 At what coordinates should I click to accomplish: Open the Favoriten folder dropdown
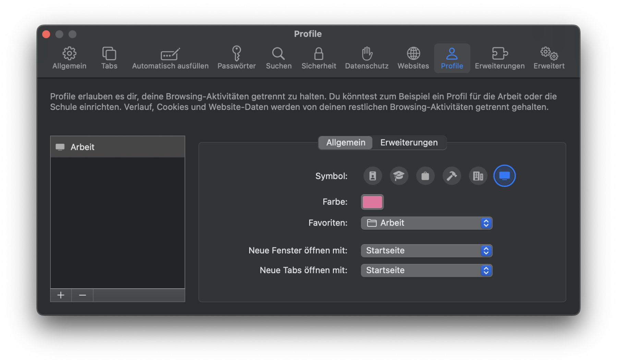427,223
